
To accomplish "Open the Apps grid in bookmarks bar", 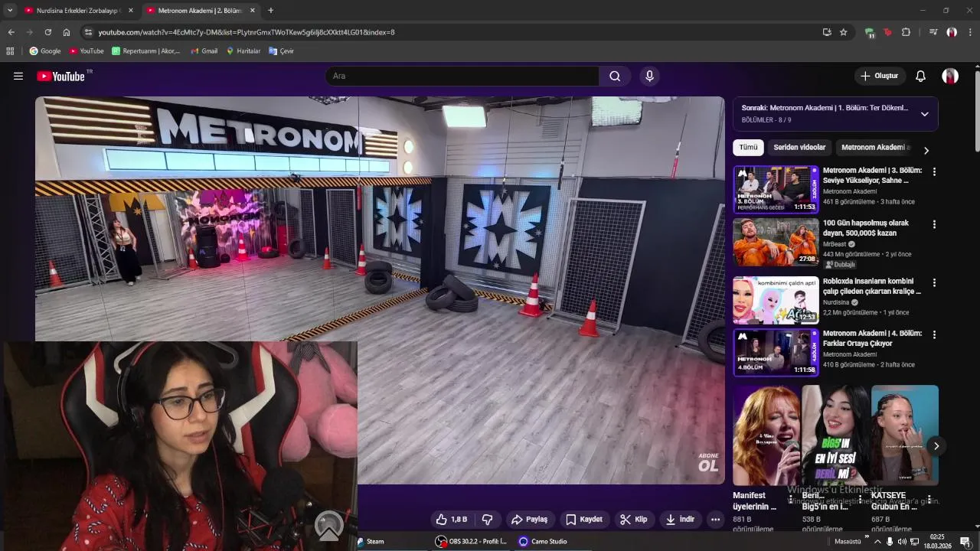I will click(10, 51).
